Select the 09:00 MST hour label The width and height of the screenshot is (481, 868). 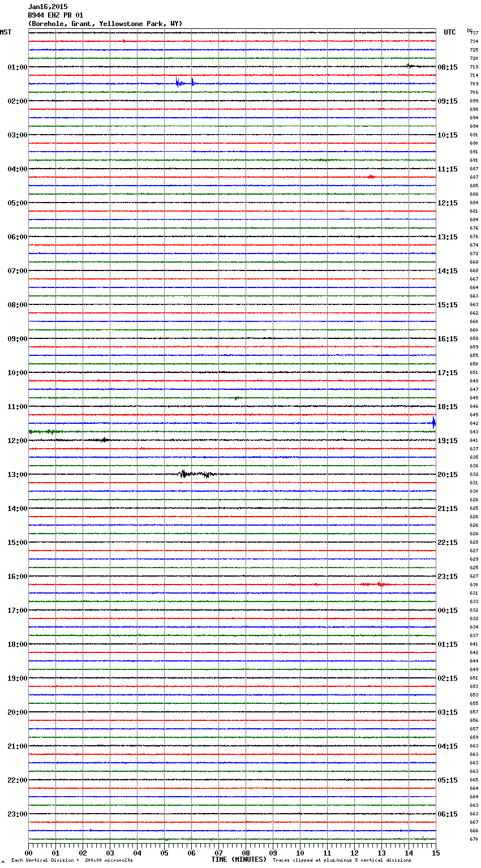[18, 339]
